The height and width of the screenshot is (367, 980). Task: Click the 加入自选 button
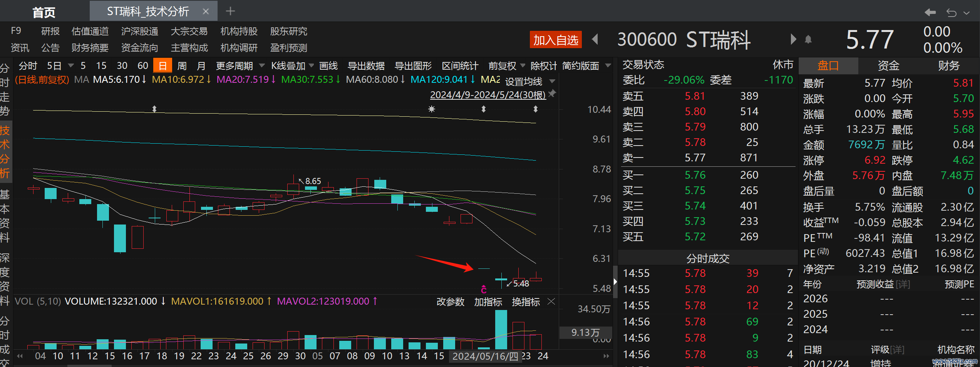coord(555,40)
